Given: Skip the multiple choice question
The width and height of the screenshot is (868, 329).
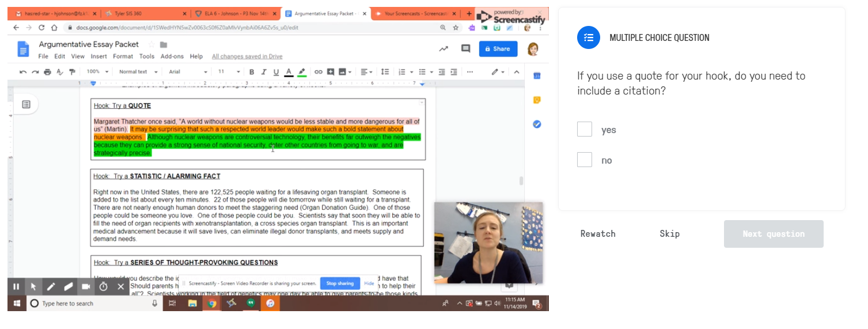Looking at the screenshot, I should tap(669, 233).
